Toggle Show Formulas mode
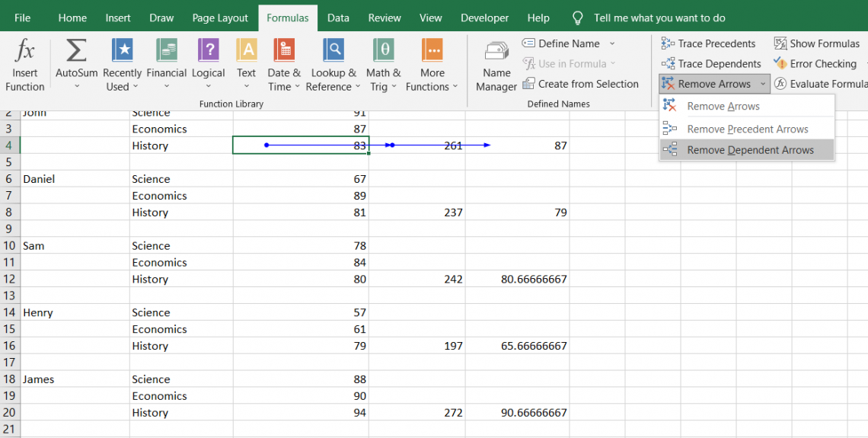 [x=817, y=43]
